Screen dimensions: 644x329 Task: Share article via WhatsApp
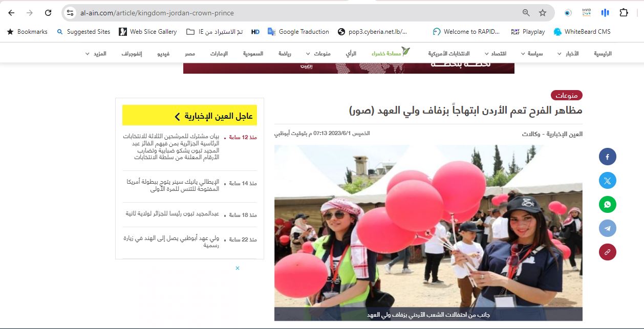click(x=607, y=205)
